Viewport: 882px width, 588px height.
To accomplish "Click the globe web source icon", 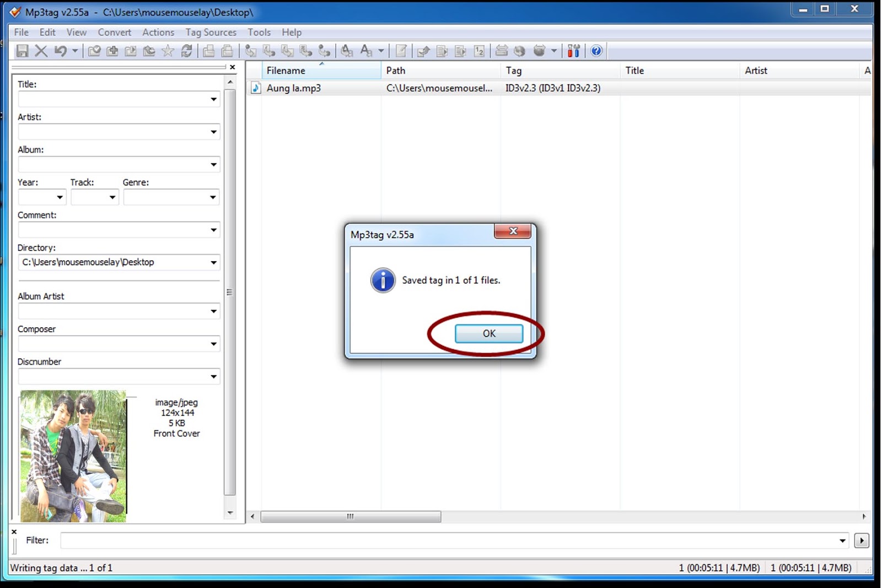I will point(519,51).
